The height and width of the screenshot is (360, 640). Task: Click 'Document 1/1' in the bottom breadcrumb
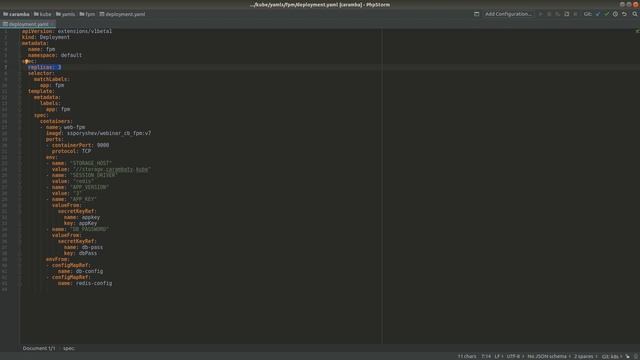[x=39, y=348]
